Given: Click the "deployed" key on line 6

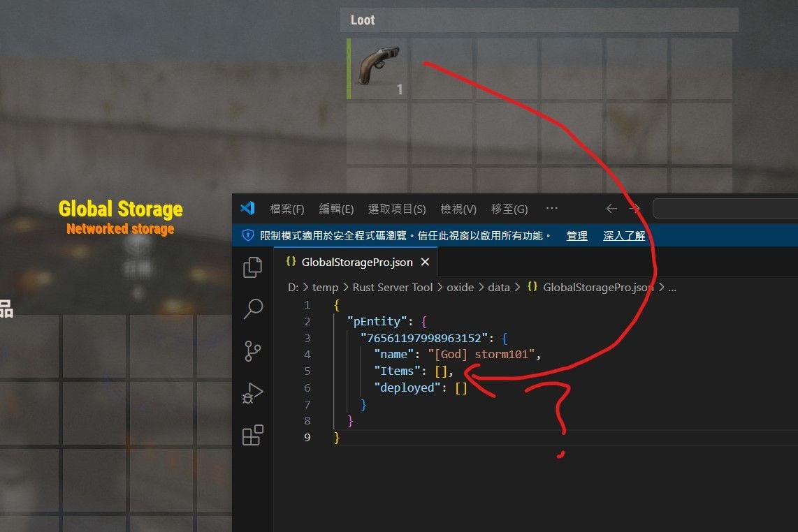Looking at the screenshot, I should (x=407, y=388).
